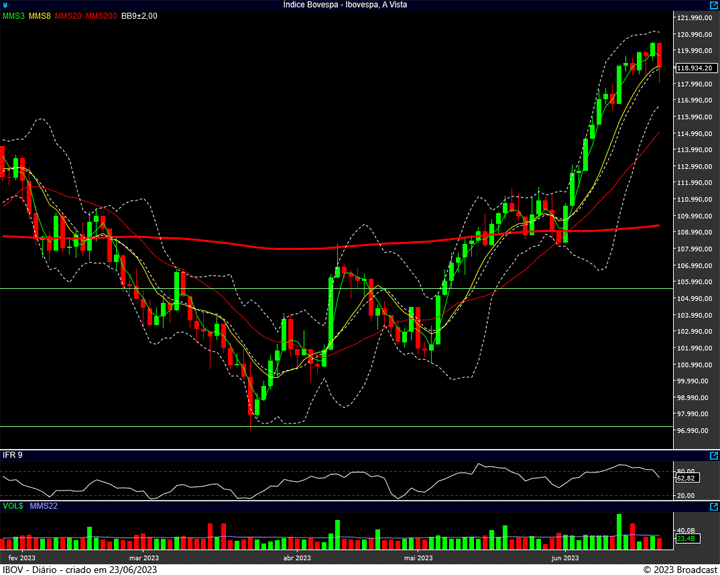720x575 pixels.
Task: Click the fev 2023 label on time axis
Action: click(x=22, y=557)
